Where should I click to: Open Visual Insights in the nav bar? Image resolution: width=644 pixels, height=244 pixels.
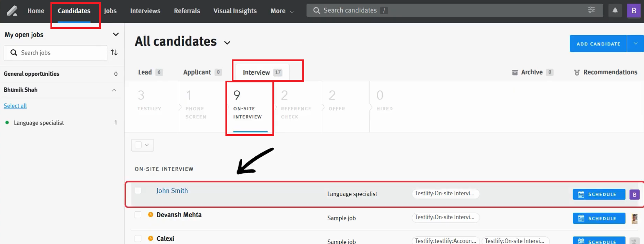click(235, 11)
